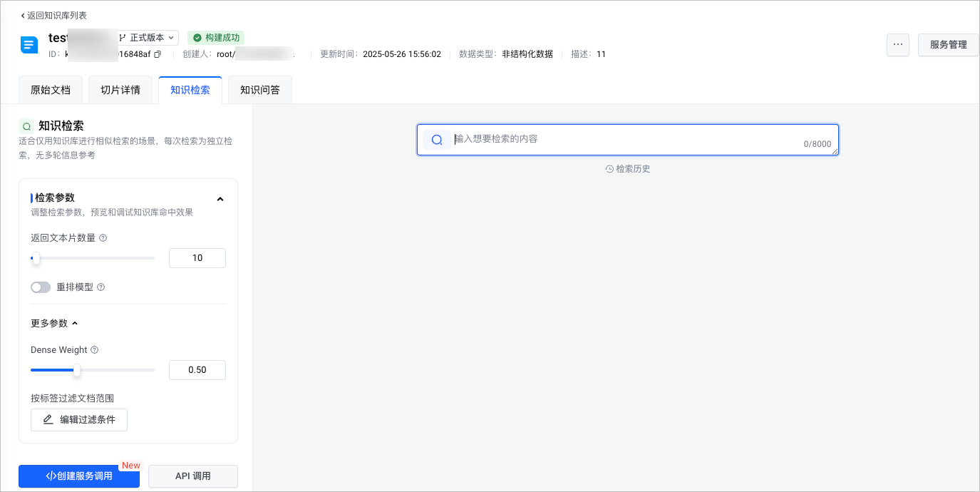Click the copy ID icon

[x=158, y=54]
